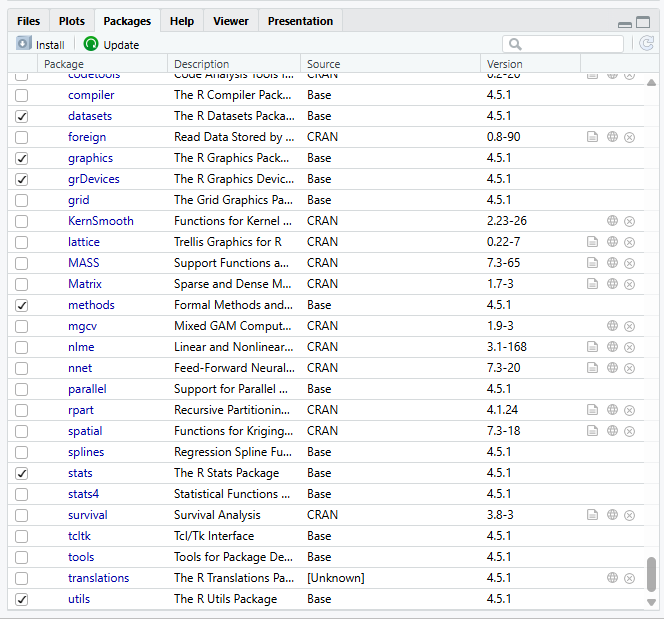Viewport: 664px width, 619px height.
Task: Select the Packages tab
Action: pos(127,21)
